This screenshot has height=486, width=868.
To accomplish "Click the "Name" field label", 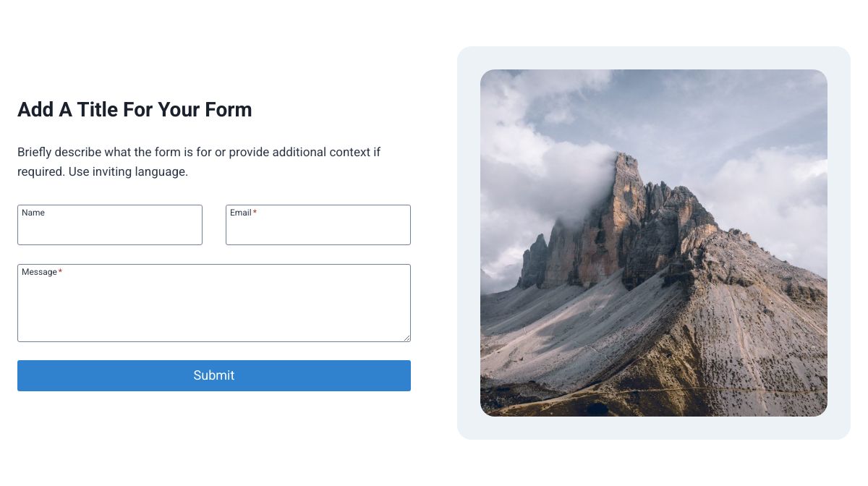I will point(33,213).
